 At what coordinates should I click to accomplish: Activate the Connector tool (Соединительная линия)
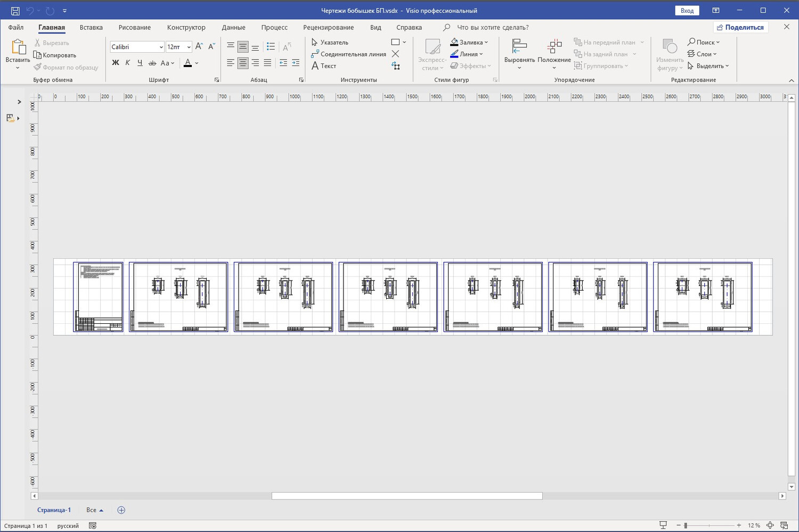click(x=348, y=54)
